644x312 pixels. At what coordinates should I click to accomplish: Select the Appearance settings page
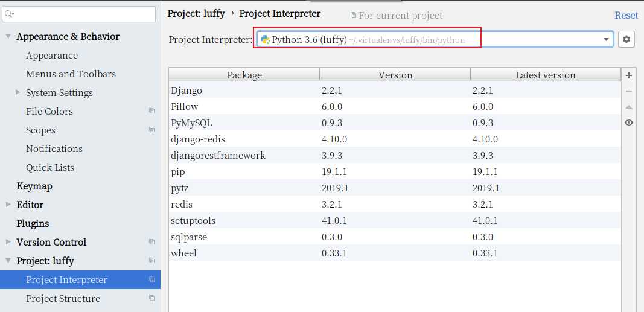(52, 55)
